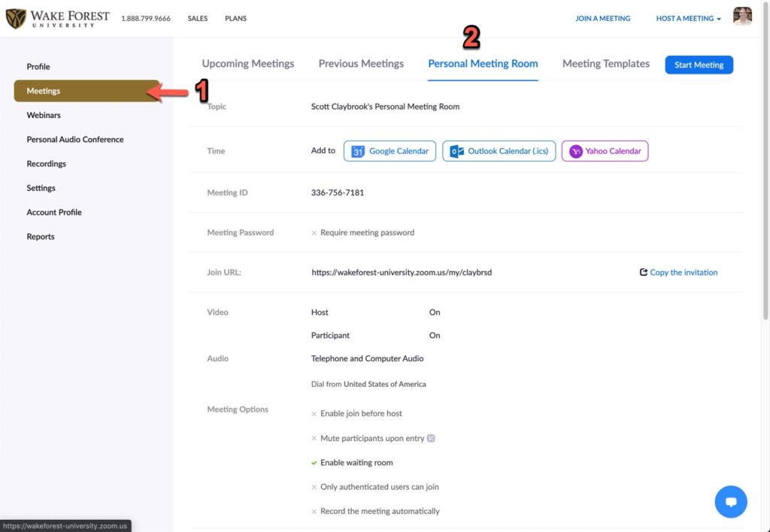Viewport: 770px width, 532px height.
Task: Switch to the Upcoming Meetings tab
Action: 248,64
